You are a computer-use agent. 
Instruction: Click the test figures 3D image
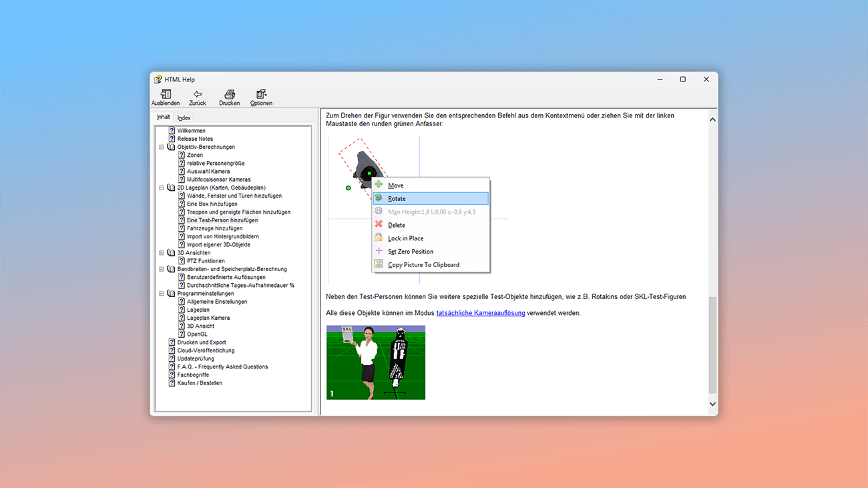375,362
